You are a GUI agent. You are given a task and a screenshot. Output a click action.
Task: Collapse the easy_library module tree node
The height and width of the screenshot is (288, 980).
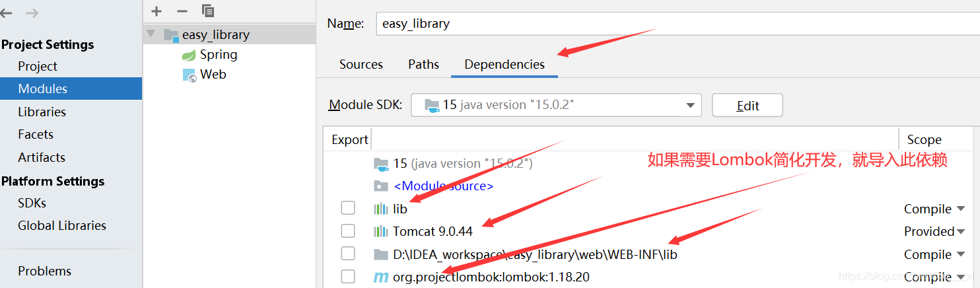click(151, 34)
